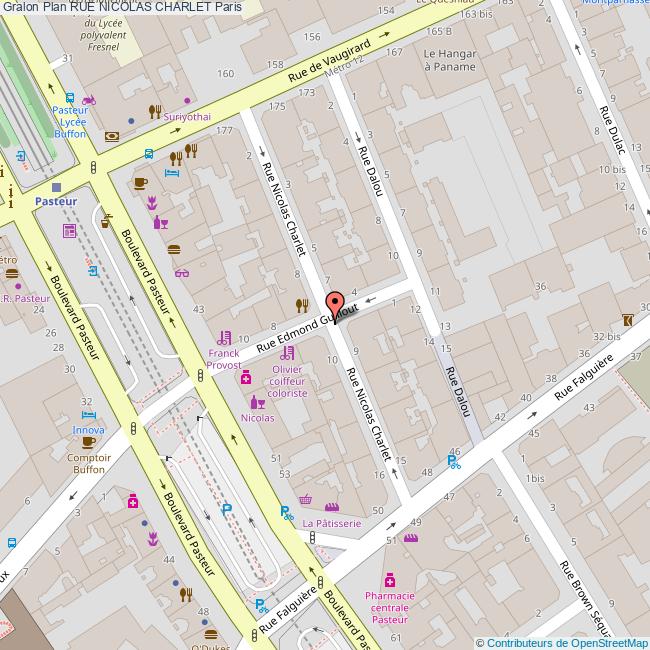
Task: Open the Contributeurs de OpenStreetMap link
Action: click(566, 642)
